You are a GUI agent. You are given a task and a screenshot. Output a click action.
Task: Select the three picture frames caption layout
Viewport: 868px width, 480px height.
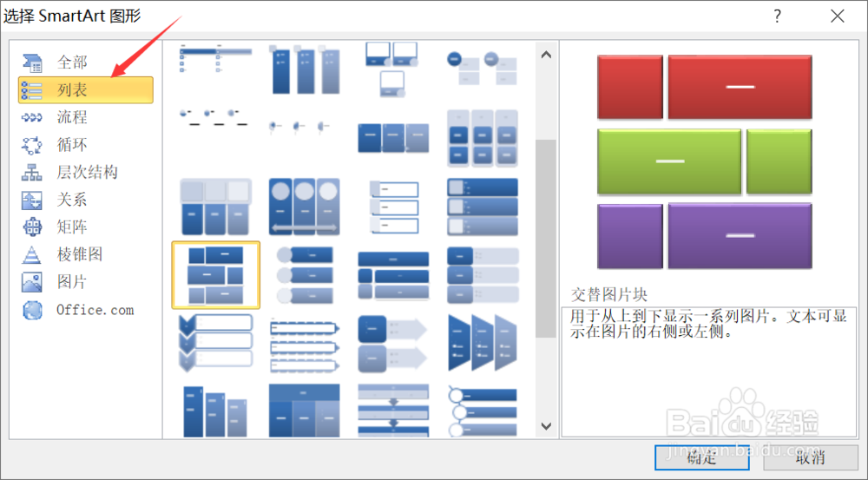click(392, 69)
